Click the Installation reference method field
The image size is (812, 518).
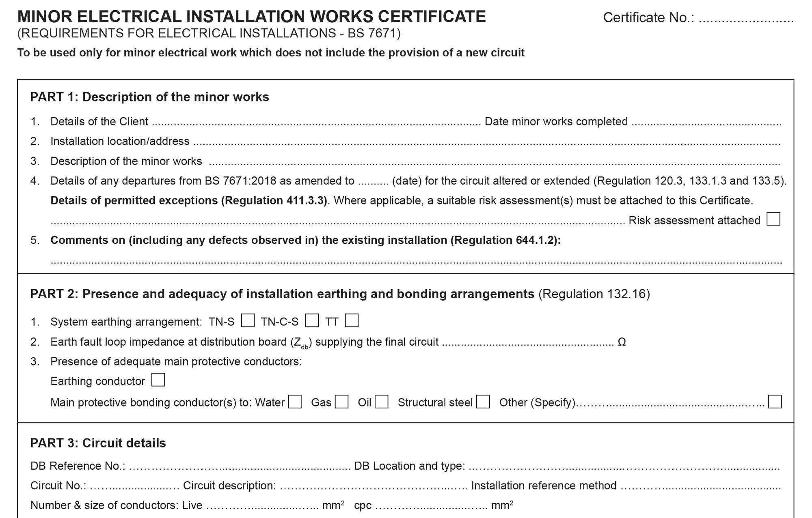(x=701, y=486)
